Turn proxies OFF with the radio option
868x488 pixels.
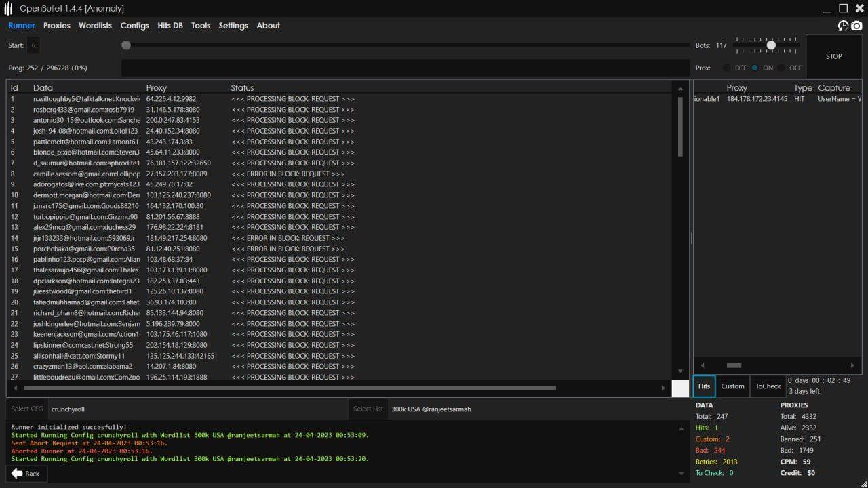pos(781,68)
